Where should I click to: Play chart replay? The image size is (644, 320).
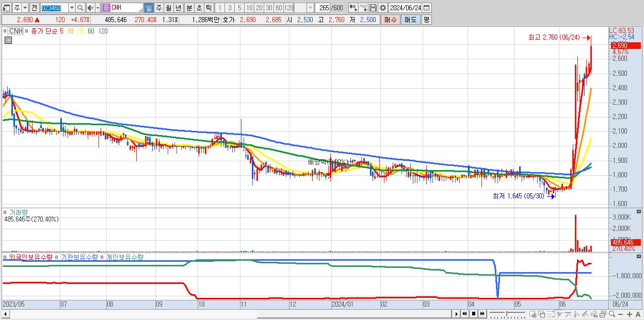click(457, 314)
